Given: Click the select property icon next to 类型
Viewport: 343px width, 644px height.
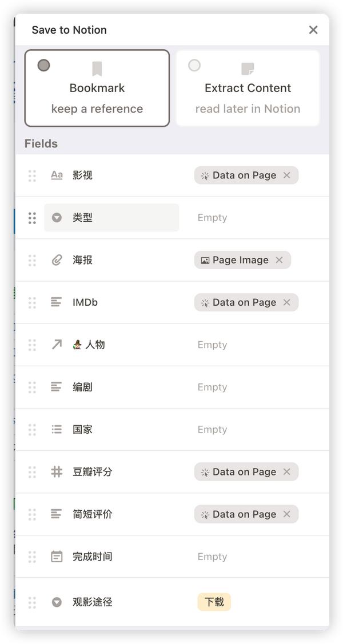Looking at the screenshot, I should tap(57, 217).
